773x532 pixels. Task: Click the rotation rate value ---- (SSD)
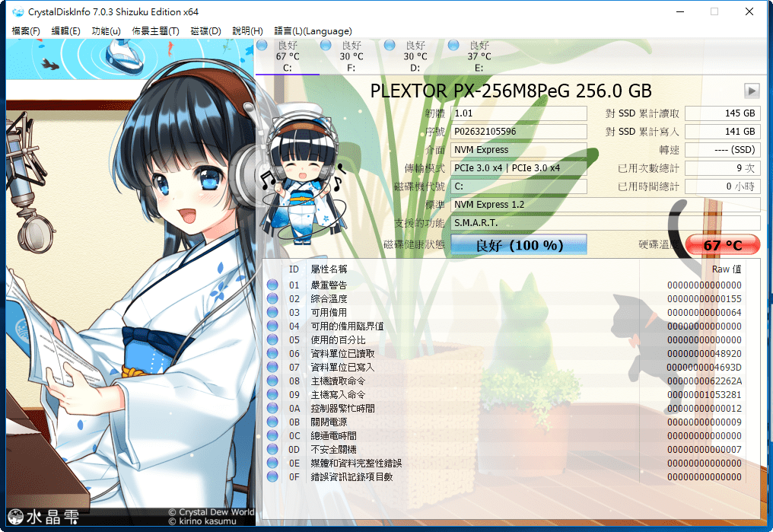pyautogui.click(x=723, y=150)
